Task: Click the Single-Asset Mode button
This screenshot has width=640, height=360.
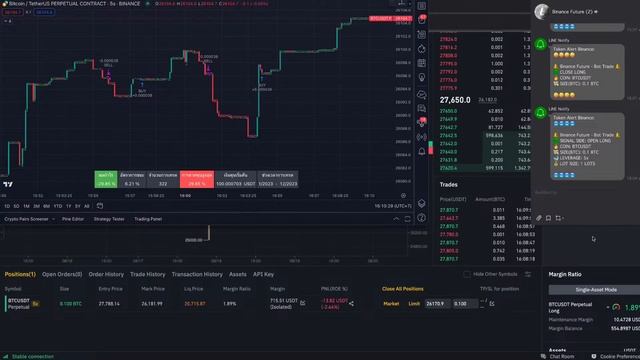Action: pyautogui.click(x=596, y=290)
